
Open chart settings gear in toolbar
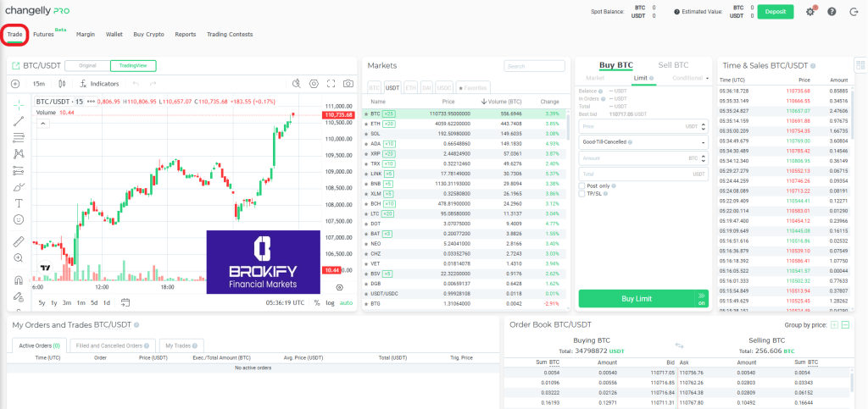pos(314,84)
